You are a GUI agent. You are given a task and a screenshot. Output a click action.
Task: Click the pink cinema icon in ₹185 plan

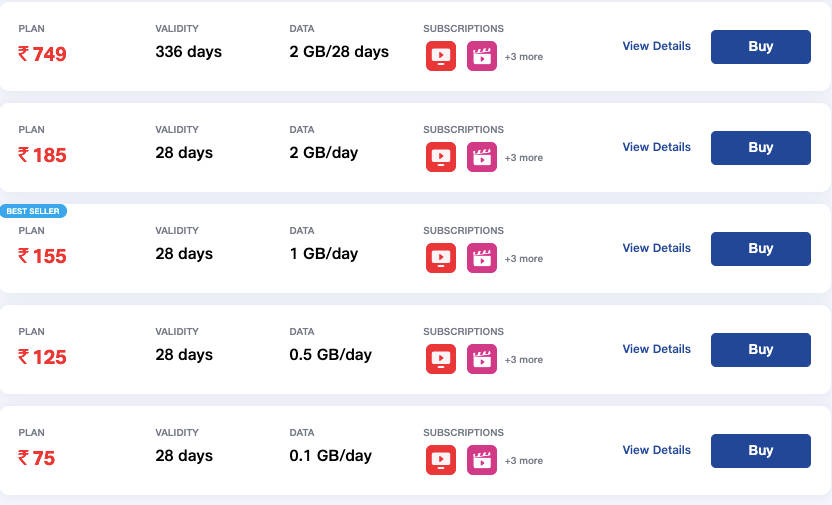coord(482,157)
